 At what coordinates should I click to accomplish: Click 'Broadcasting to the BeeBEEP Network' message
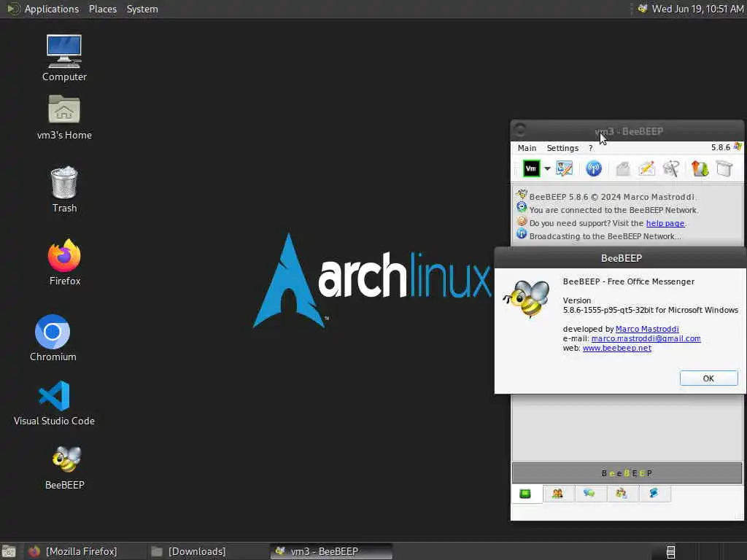click(x=605, y=236)
